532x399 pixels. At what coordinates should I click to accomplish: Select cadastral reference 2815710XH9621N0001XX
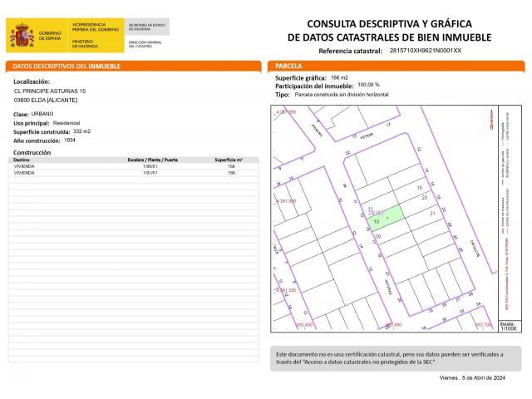425,51
